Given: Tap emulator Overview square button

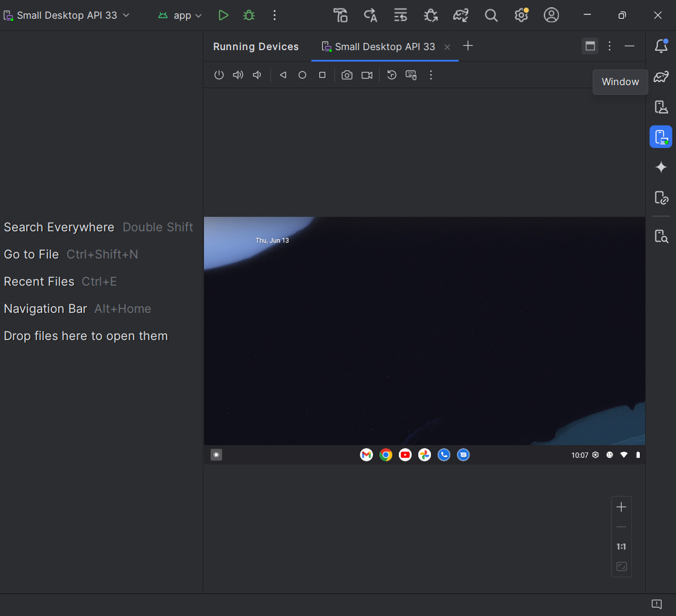Looking at the screenshot, I should pos(322,75).
